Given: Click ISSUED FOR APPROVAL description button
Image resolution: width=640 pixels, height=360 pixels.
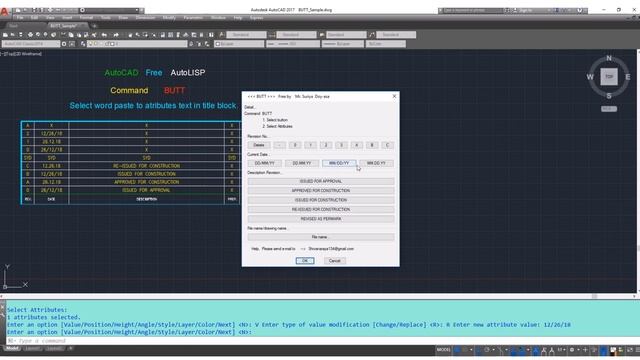Looking at the screenshot, I should click(x=321, y=181).
